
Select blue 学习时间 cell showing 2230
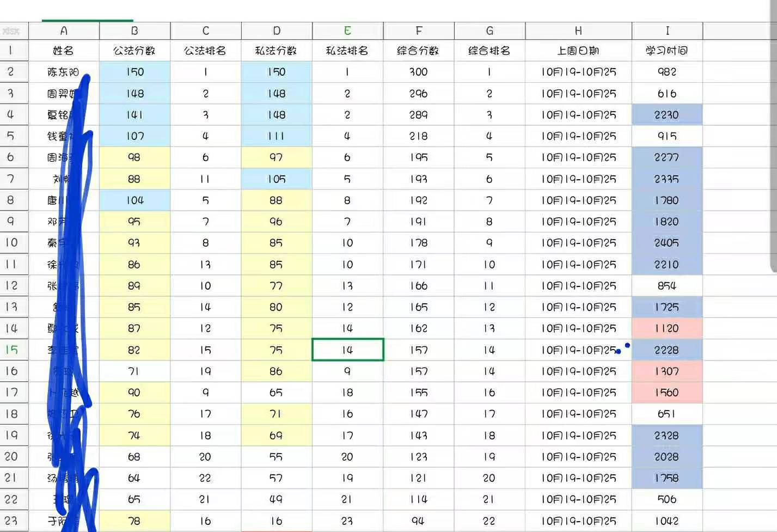point(667,115)
